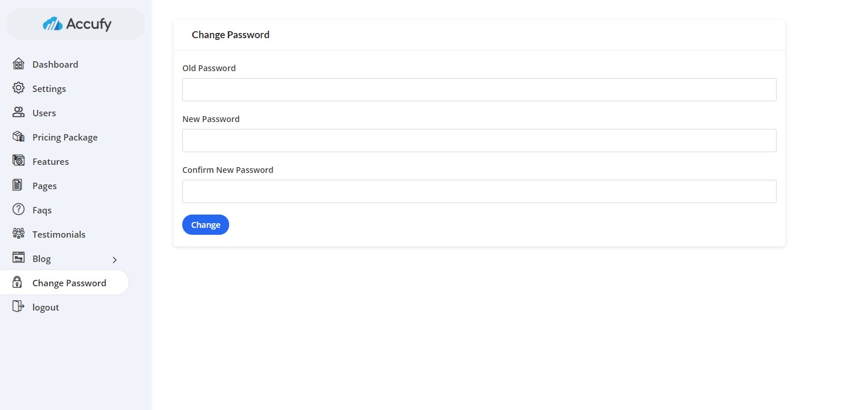Click the Users people icon

click(19, 112)
